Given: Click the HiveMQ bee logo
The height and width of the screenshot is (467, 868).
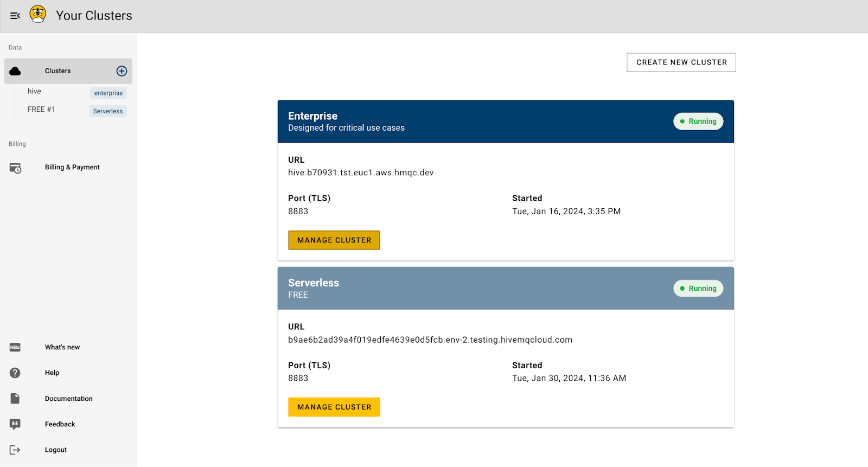Looking at the screenshot, I should tap(38, 14).
